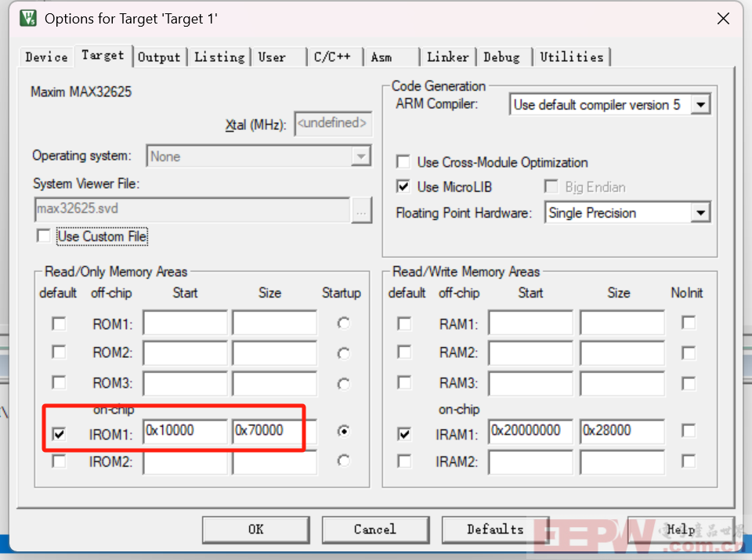Check the IROM2 default checkbox
752x560 pixels.
pyautogui.click(x=59, y=461)
